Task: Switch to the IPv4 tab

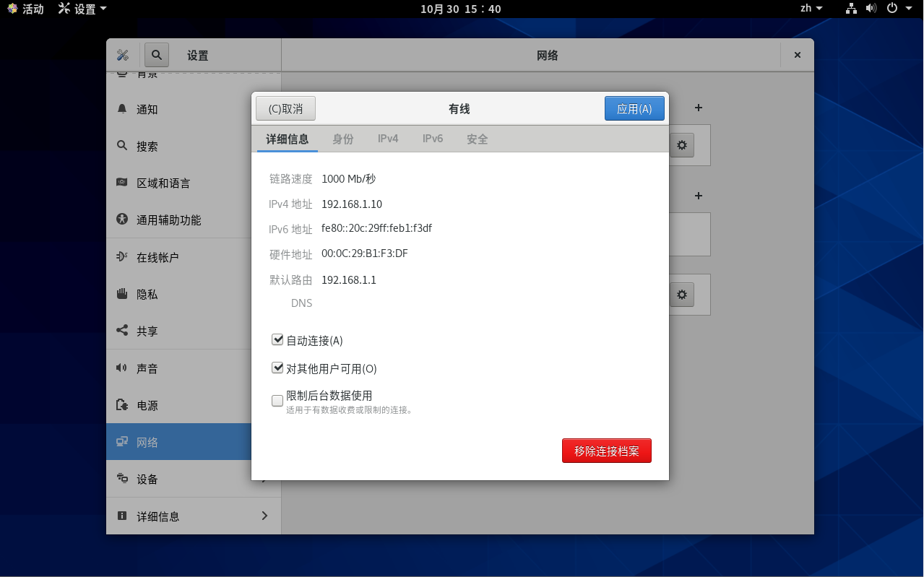Action: tap(388, 139)
